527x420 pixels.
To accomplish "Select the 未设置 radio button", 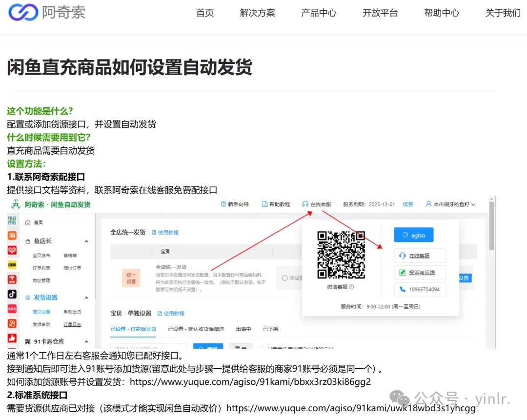I will (284, 278).
